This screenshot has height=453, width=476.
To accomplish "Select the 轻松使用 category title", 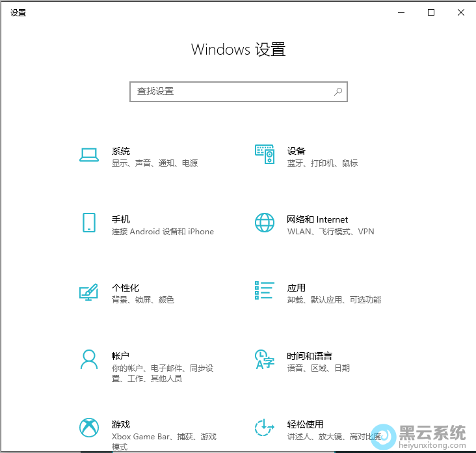I will pyautogui.click(x=306, y=424).
